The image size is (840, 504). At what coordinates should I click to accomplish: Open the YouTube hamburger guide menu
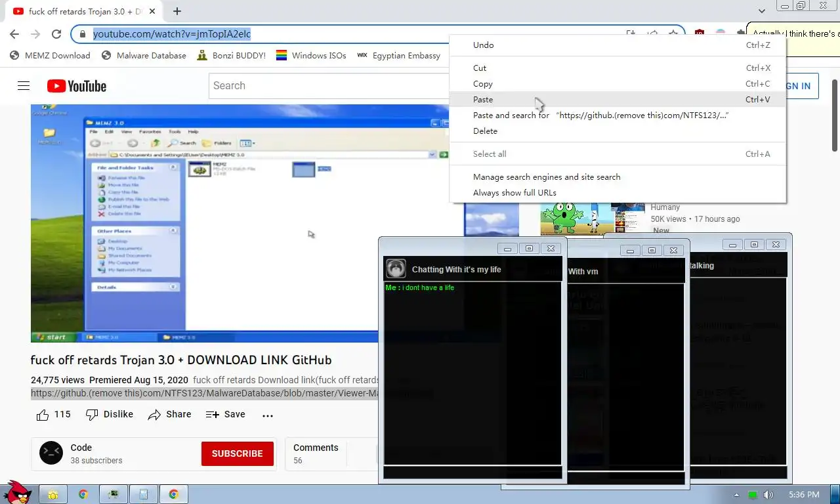coord(24,86)
